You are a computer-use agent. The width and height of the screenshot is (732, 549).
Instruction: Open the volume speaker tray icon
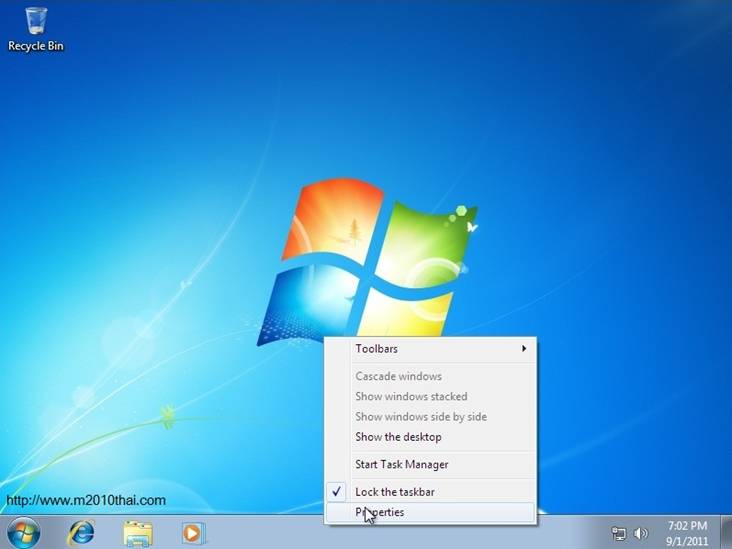[641, 533]
